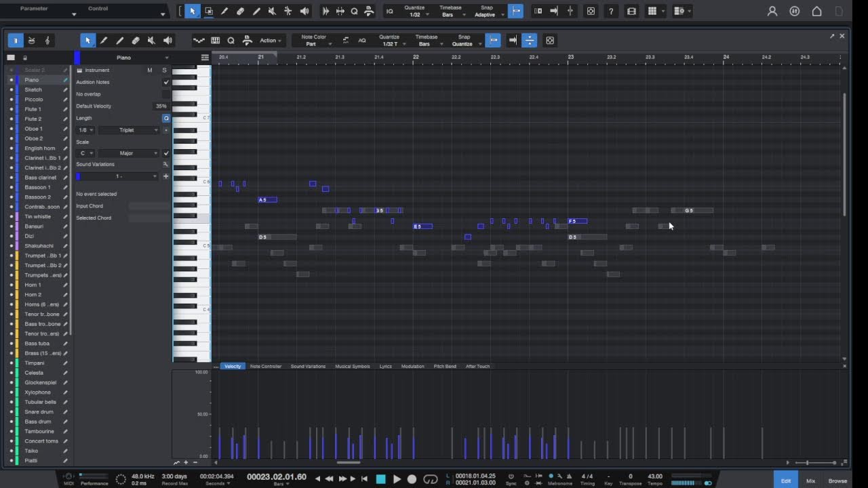Click the Record button in the transport
Image resolution: width=868 pixels, height=488 pixels.
click(412, 479)
